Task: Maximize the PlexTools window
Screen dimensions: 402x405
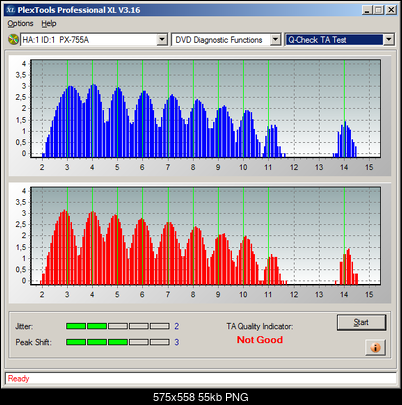Action: 378,10
